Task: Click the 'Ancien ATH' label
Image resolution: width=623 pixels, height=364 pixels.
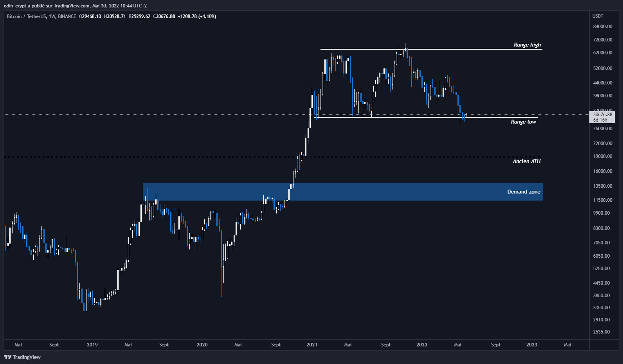Action: click(526, 161)
